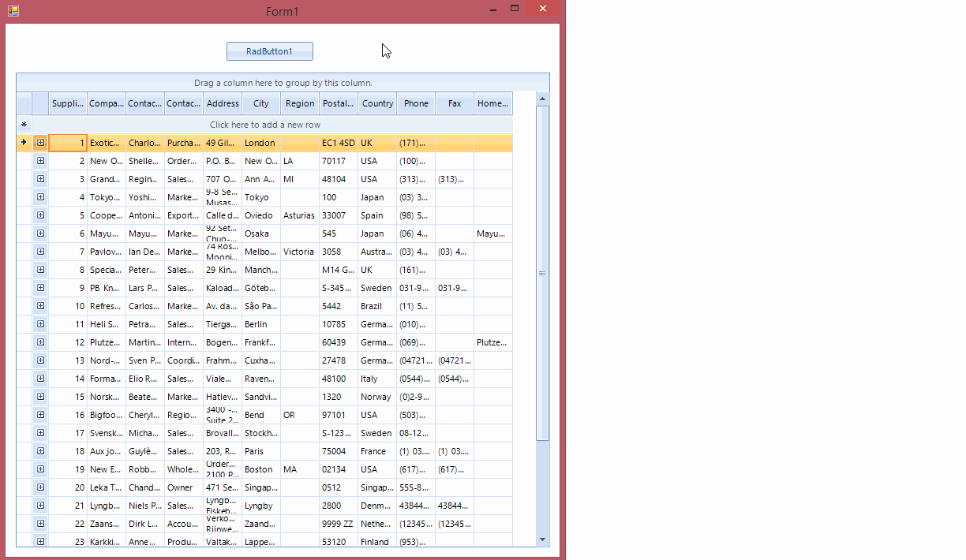Select the Italy country cell
The image size is (966, 560).
click(377, 379)
